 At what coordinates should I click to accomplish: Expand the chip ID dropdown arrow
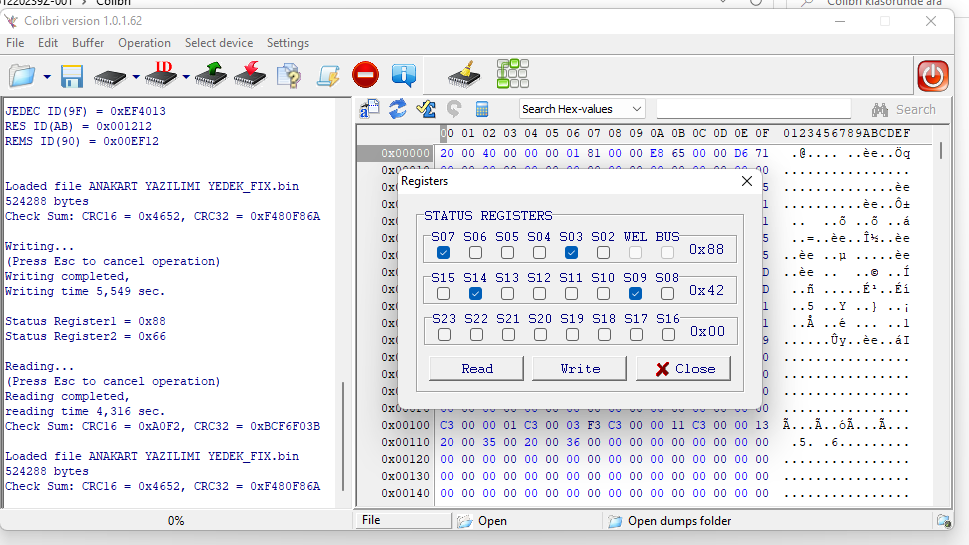click(186, 77)
